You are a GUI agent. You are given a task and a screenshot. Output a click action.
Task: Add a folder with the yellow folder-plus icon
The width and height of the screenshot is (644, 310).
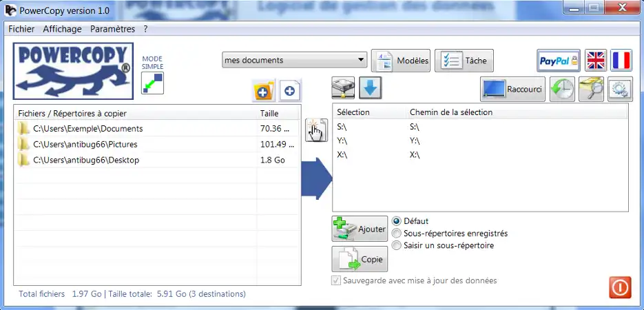pos(263,91)
